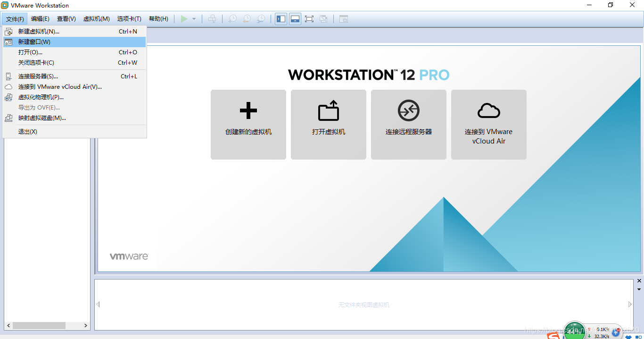Viewport: 644px width, 339px height.
Task: Toggle the thumbnail bar view button
Action: (x=295, y=19)
